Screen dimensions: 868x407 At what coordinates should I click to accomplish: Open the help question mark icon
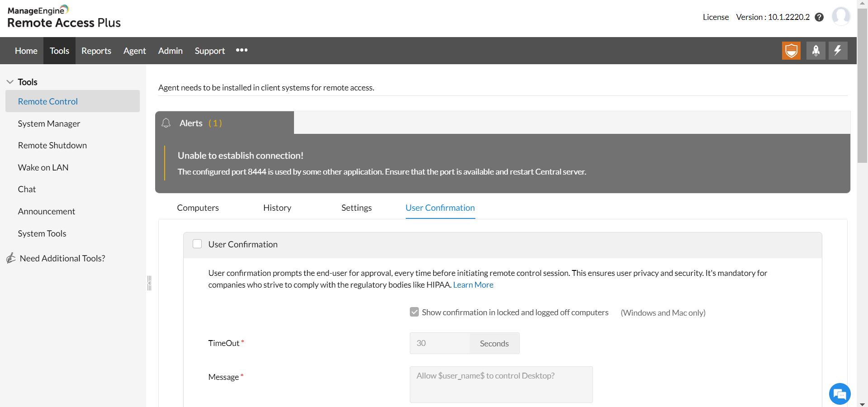[819, 17]
